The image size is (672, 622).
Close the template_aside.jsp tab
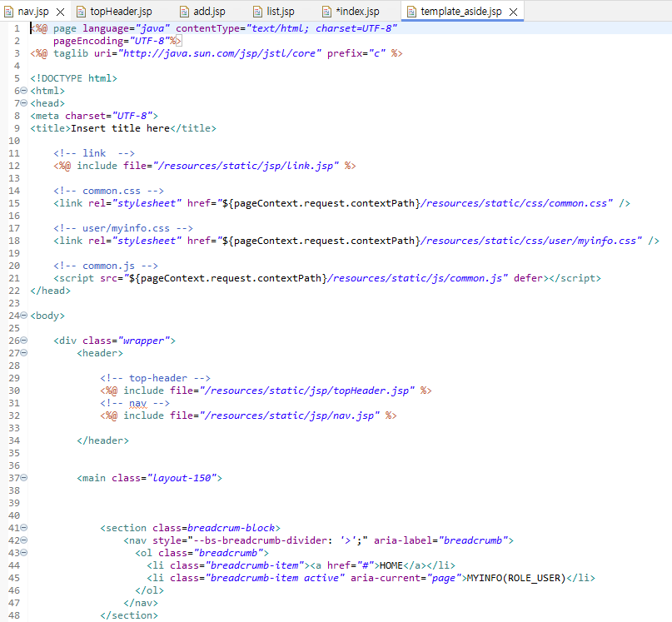(x=513, y=12)
